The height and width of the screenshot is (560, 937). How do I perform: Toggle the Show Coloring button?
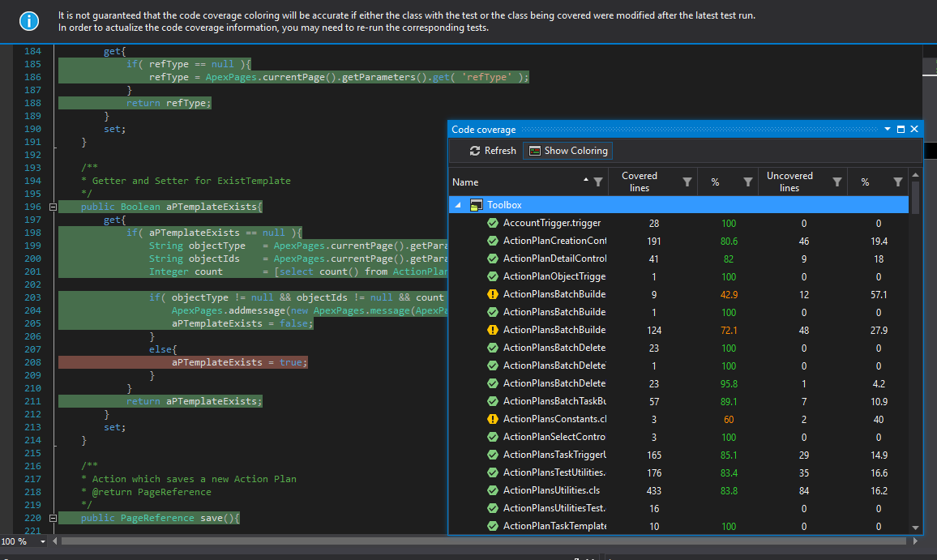[x=567, y=151]
